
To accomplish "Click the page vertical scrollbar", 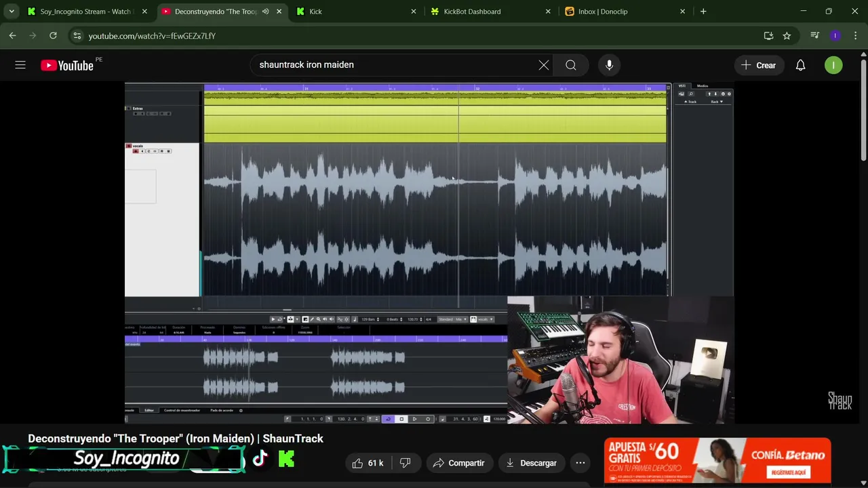I will (863, 108).
